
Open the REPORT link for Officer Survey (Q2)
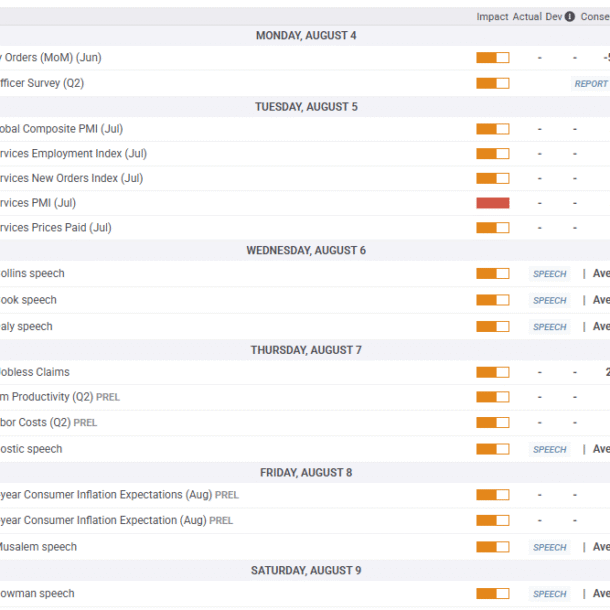[x=591, y=84]
